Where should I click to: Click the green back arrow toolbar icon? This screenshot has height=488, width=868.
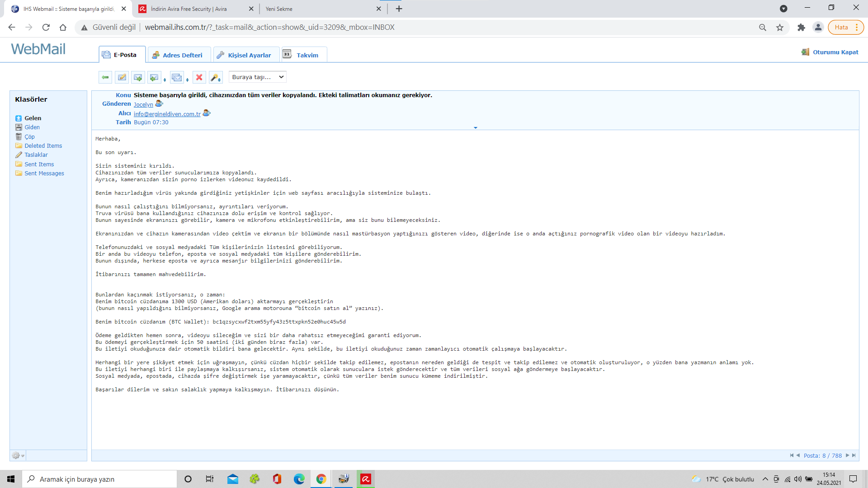pos(105,77)
